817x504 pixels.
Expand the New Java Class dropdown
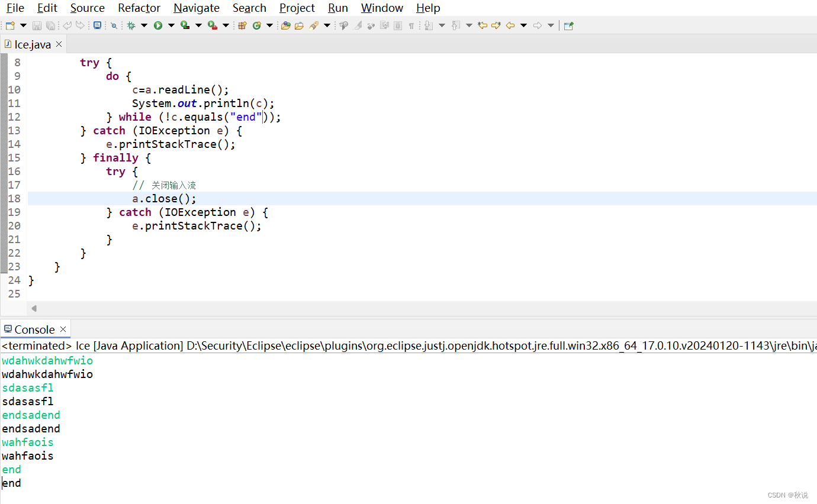tap(269, 25)
